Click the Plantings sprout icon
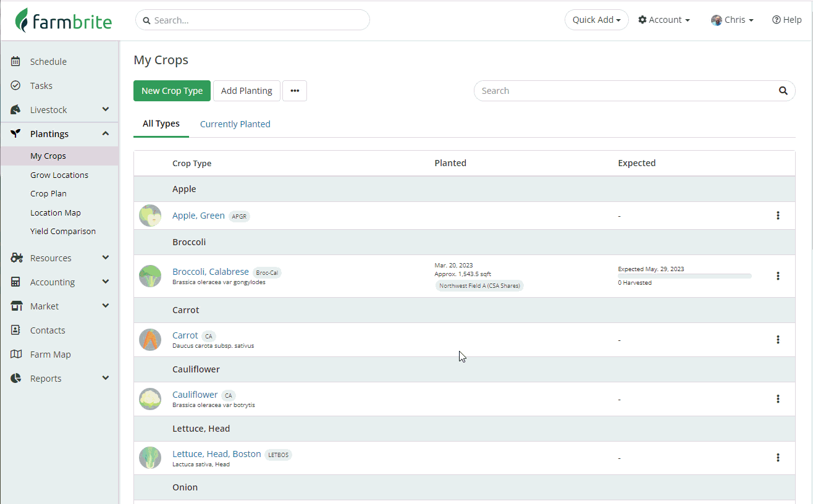The image size is (813, 504). 16,133
